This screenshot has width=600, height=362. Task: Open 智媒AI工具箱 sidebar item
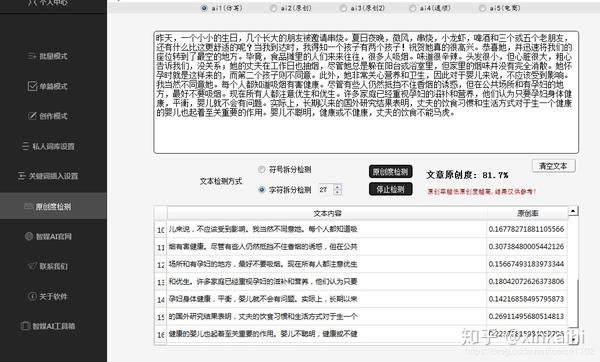pyautogui.click(x=48, y=326)
